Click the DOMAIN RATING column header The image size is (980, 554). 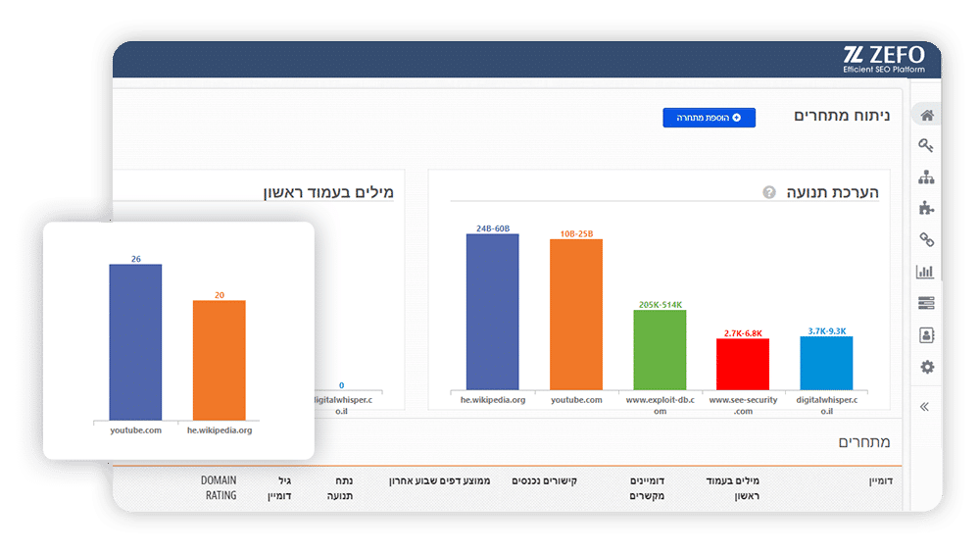point(219,487)
